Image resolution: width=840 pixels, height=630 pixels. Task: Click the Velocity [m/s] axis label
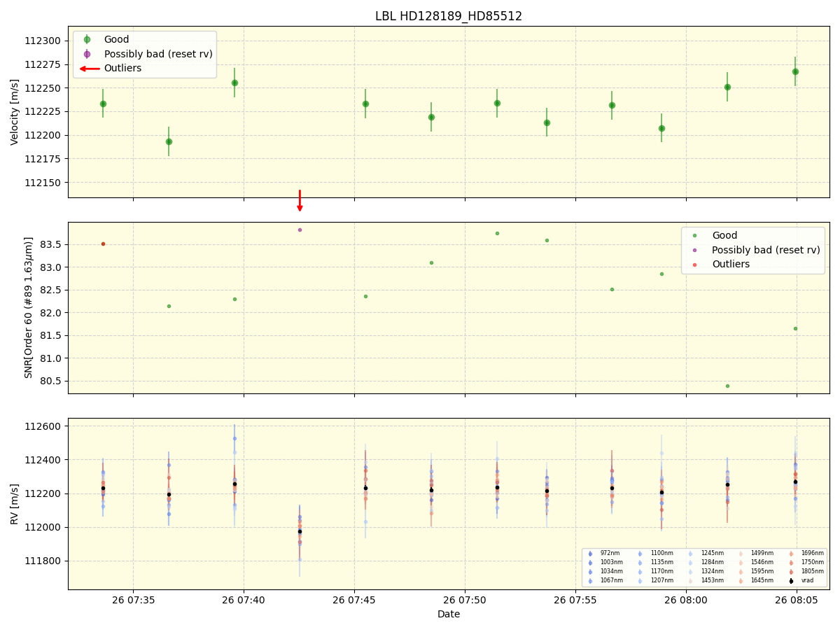click(x=15, y=112)
